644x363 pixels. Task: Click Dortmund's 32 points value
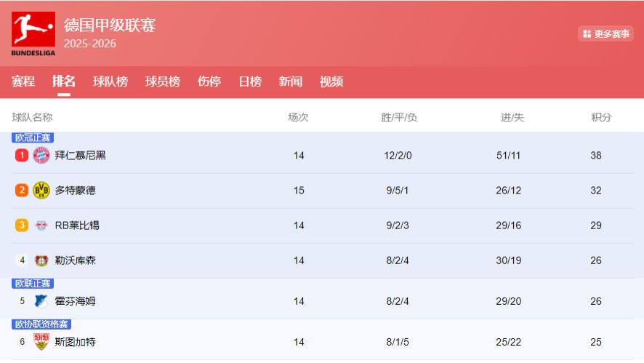click(596, 191)
